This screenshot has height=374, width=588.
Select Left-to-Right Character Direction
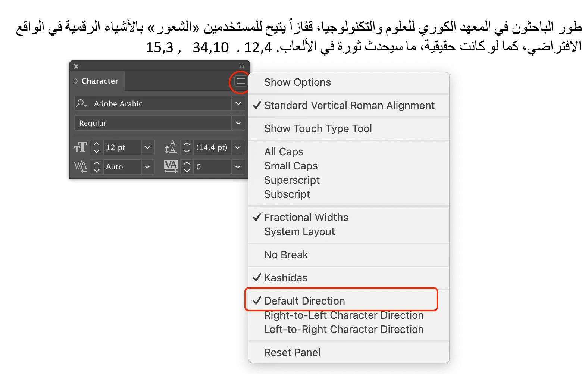coord(348,329)
